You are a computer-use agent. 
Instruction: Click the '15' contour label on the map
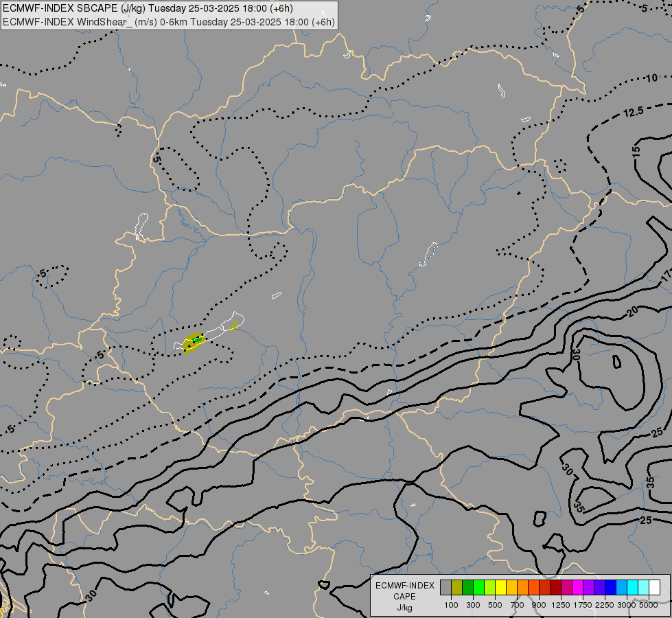[636, 151]
